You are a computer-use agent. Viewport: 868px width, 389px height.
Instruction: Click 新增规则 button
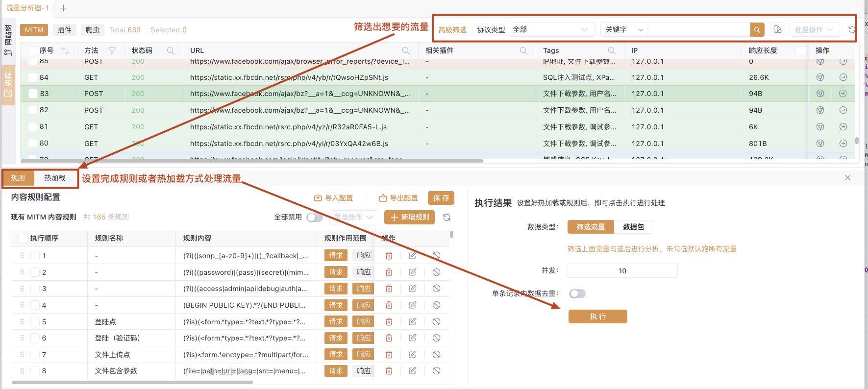[x=410, y=217]
